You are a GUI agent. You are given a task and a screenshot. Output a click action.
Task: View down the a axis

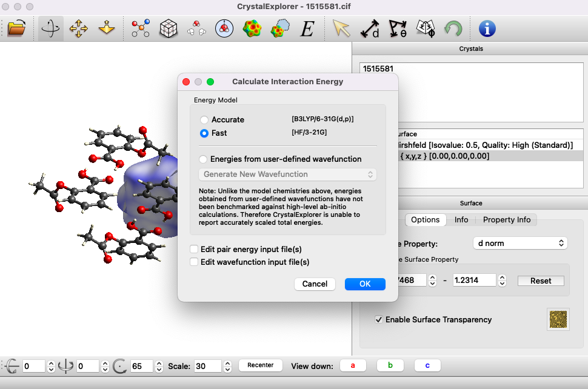click(353, 365)
